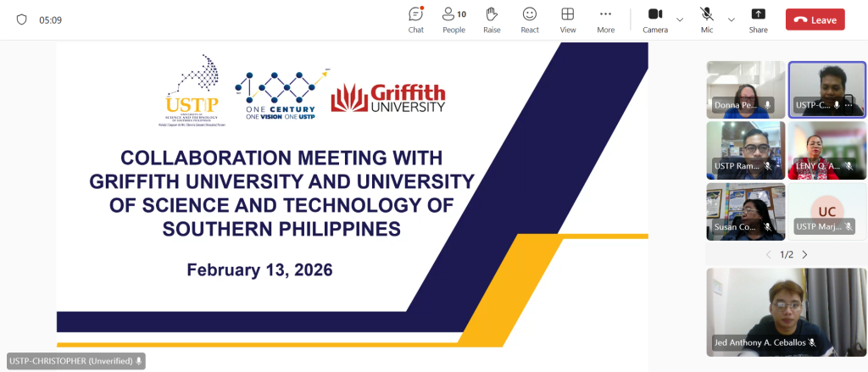Viewport: 868px width, 372px height.
Task: Select Susan Co... participant video tile
Action: [x=745, y=210]
